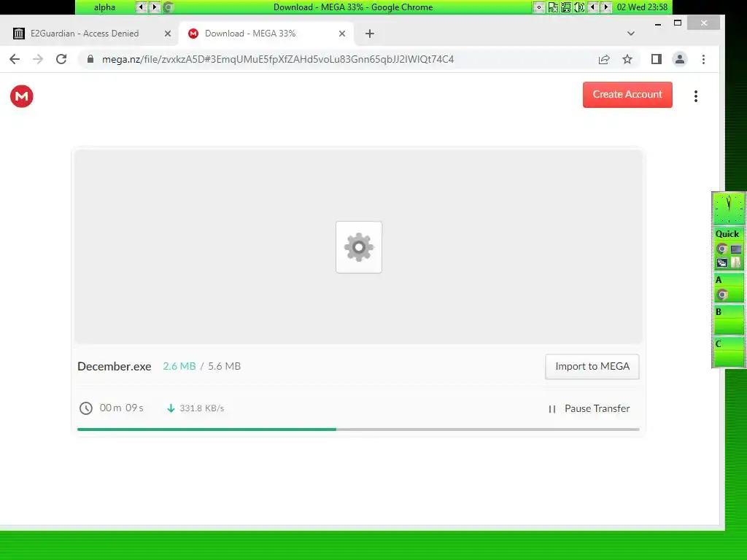This screenshot has height=560, width=747.
Task: Click the gear file-type icon in the preview
Action: coord(359,247)
